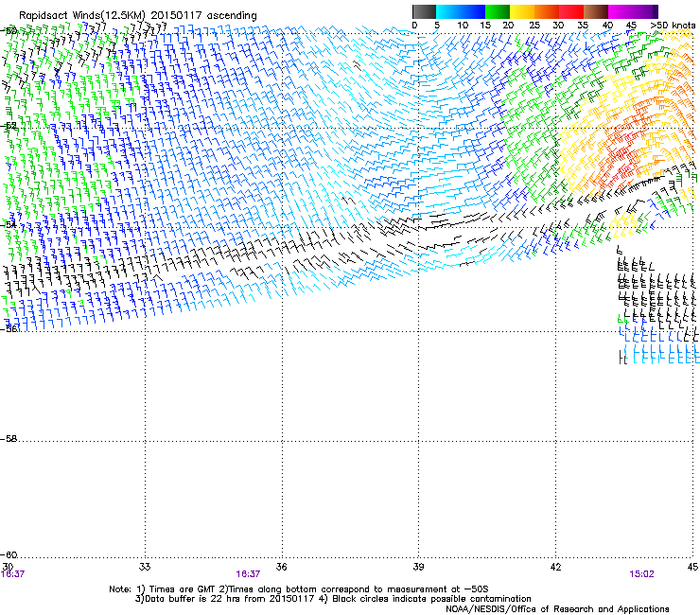Select the '25' label under the legend bar
700x615 pixels.
tap(534, 26)
